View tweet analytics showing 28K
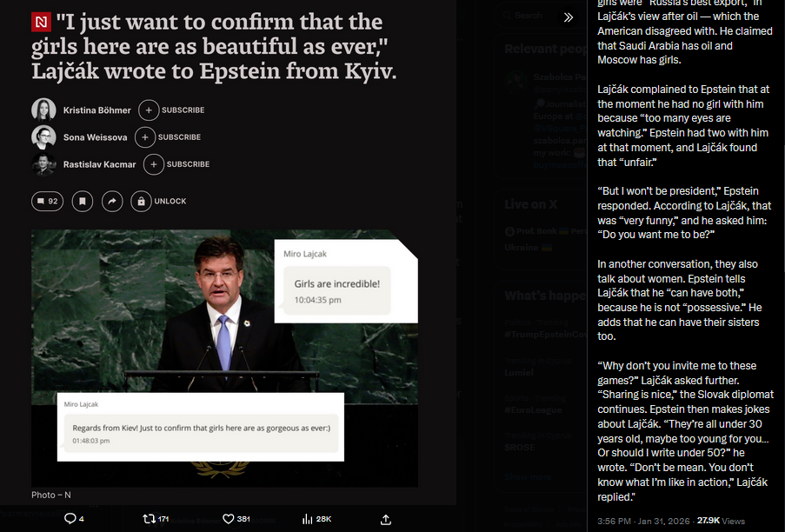 point(317,519)
